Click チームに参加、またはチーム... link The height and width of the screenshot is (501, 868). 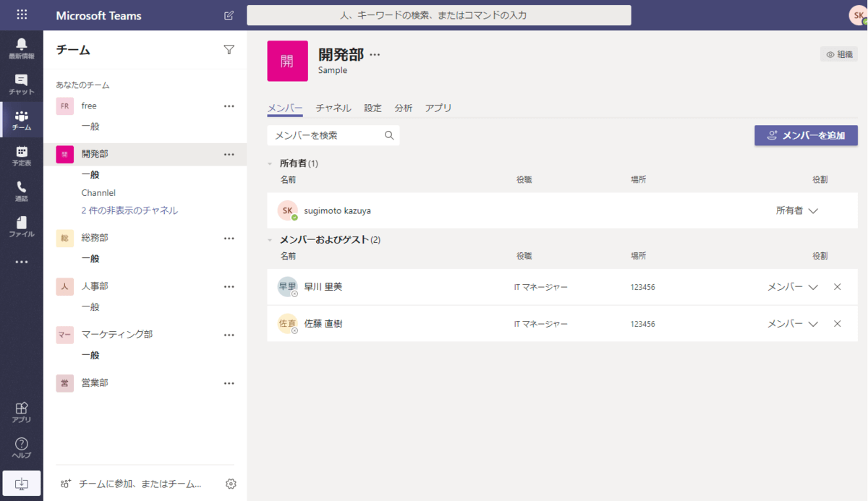pyautogui.click(x=132, y=484)
